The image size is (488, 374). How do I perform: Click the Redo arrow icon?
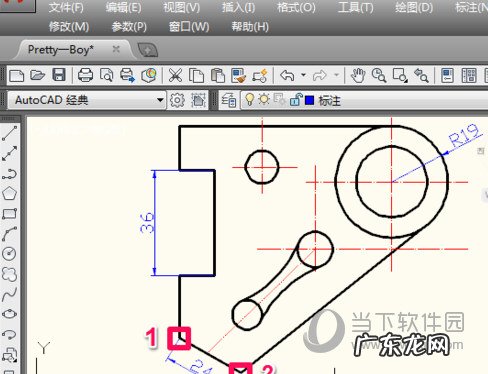pyautogui.click(x=319, y=75)
